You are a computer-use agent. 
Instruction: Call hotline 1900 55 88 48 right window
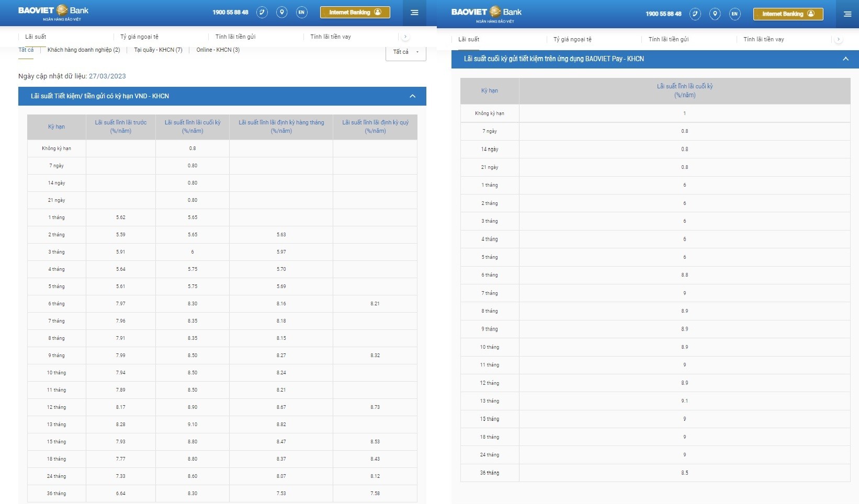click(663, 14)
